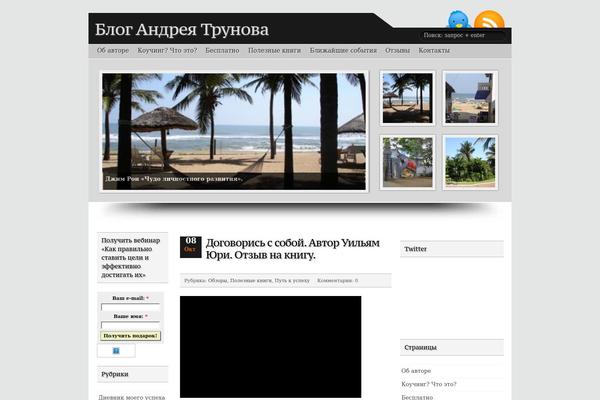
Task: Open Полезные книги in top menu
Action: coord(274,51)
